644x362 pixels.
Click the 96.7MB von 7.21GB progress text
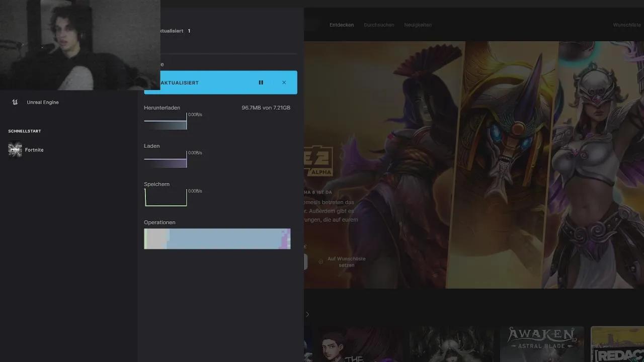266,108
